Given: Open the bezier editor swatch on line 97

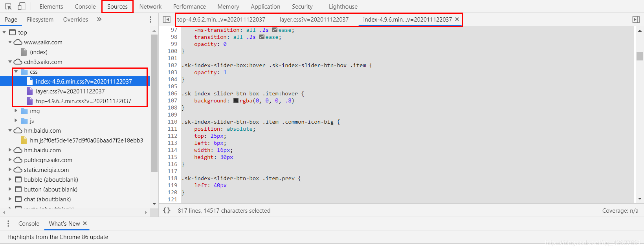Looking at the screenshot, I should pos(275,30).
